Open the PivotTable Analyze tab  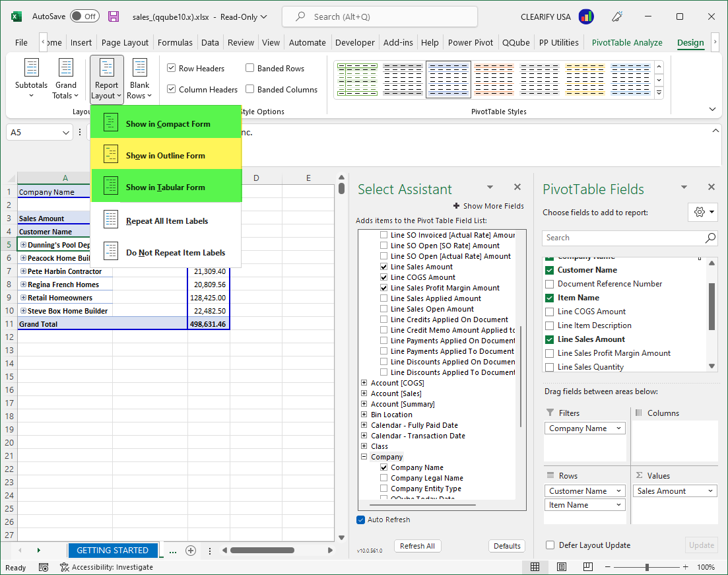point(627,42)
